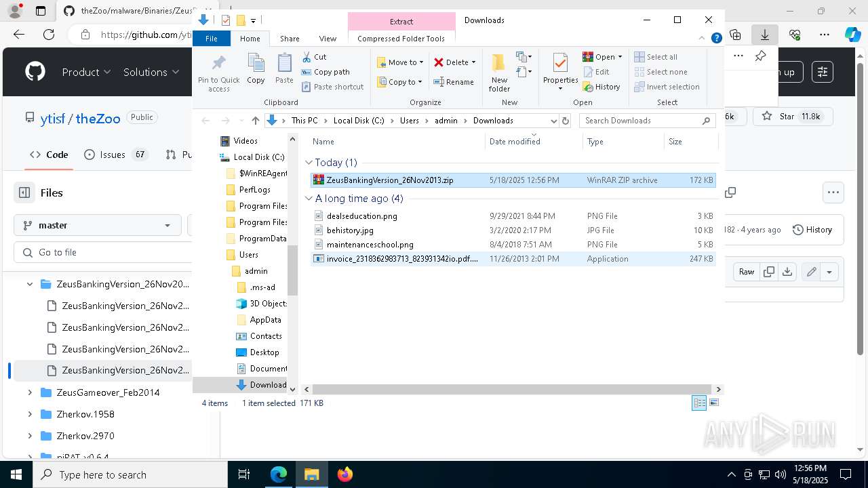Create a New folder
This screenshot has width=868, height=488.
[x=499, y=73]
